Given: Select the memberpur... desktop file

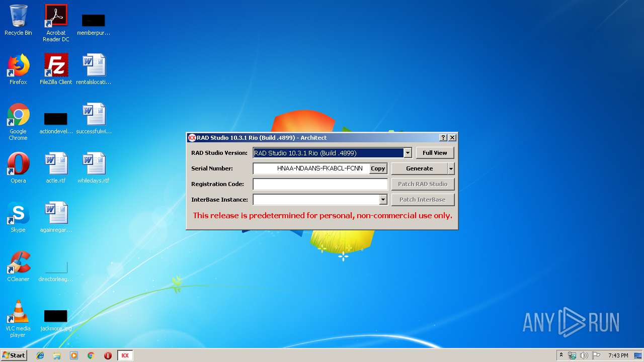Looking at the screenshot, I should pyautogui.click(x=94, y=24).
